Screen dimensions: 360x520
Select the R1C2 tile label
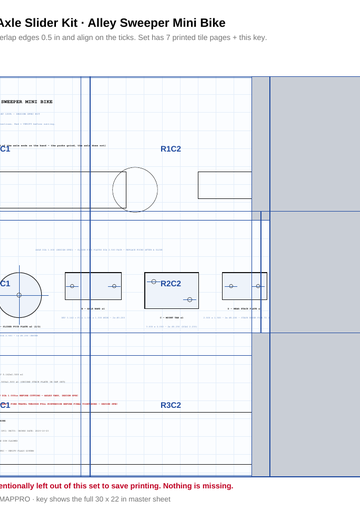tap(171, 149)
